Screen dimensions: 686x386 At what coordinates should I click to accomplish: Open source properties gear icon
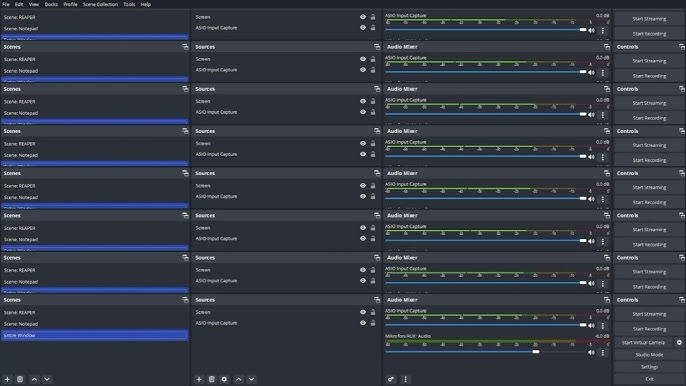[x=224, y=379]
